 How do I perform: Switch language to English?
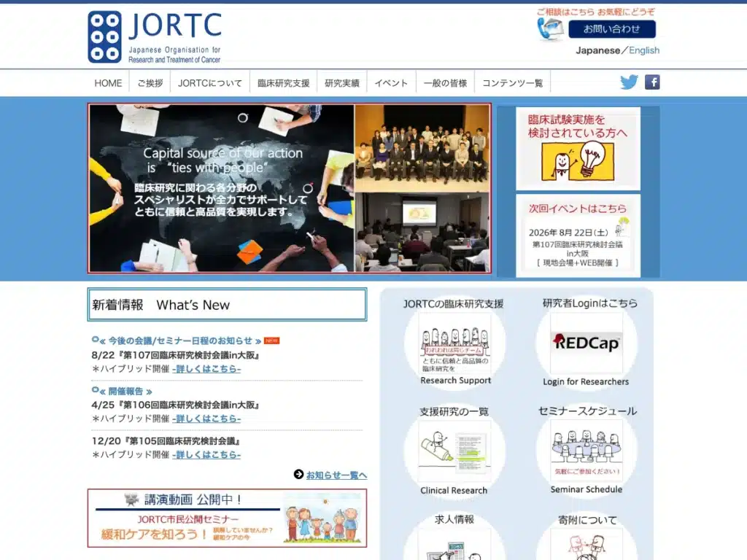pyautogui.click(x=644, y=50)
